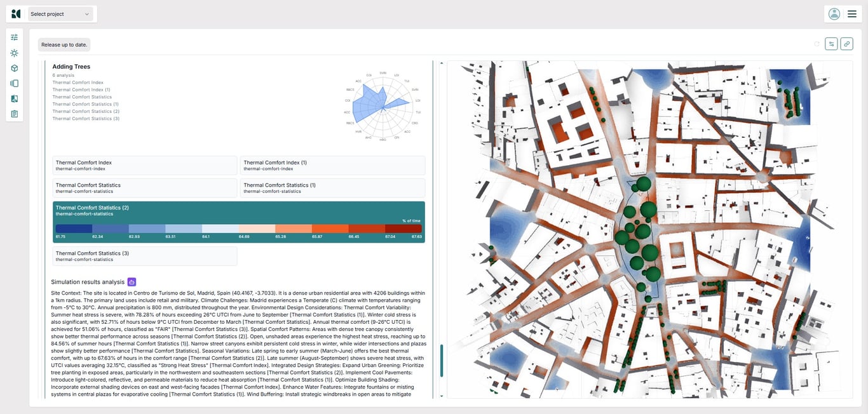Screen dimensions: 868x414
Task: Select the Thermal Comfort Statistics (1) card
Action: pyautogui.click(x=332, y=188)
